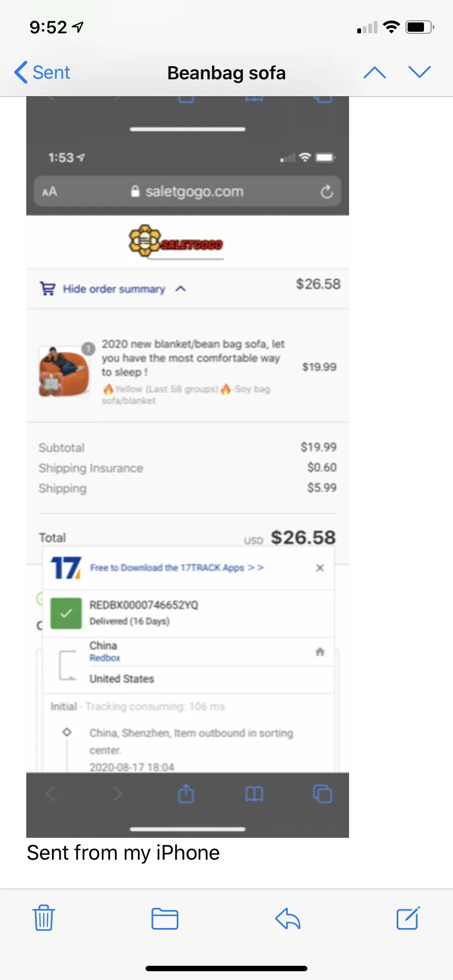Tap the reply arrow icon

288,918
